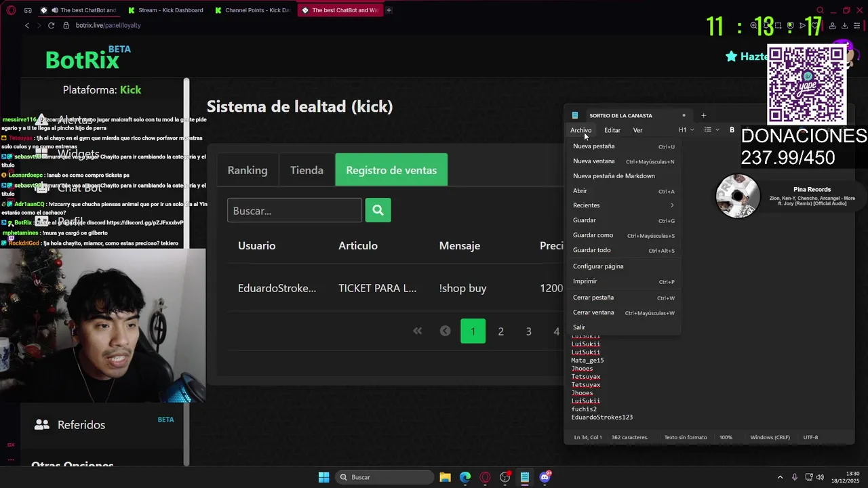Go to page 3 of sales log
Viewport: 868px width, 488px height.
528,331
